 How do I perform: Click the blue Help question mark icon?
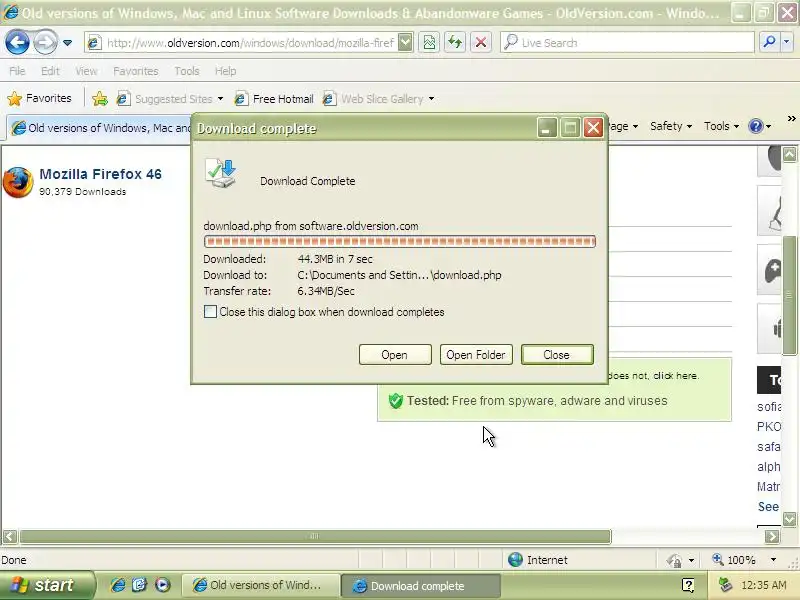[755, 126]
